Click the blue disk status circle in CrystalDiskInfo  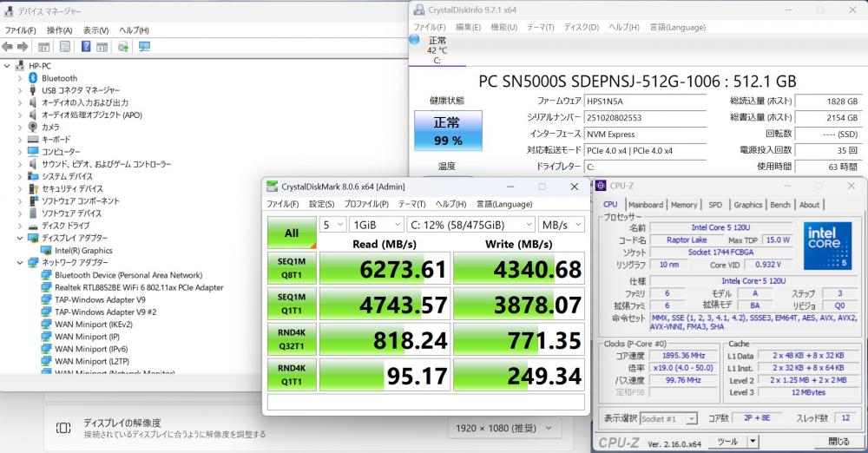coord(414,39)
